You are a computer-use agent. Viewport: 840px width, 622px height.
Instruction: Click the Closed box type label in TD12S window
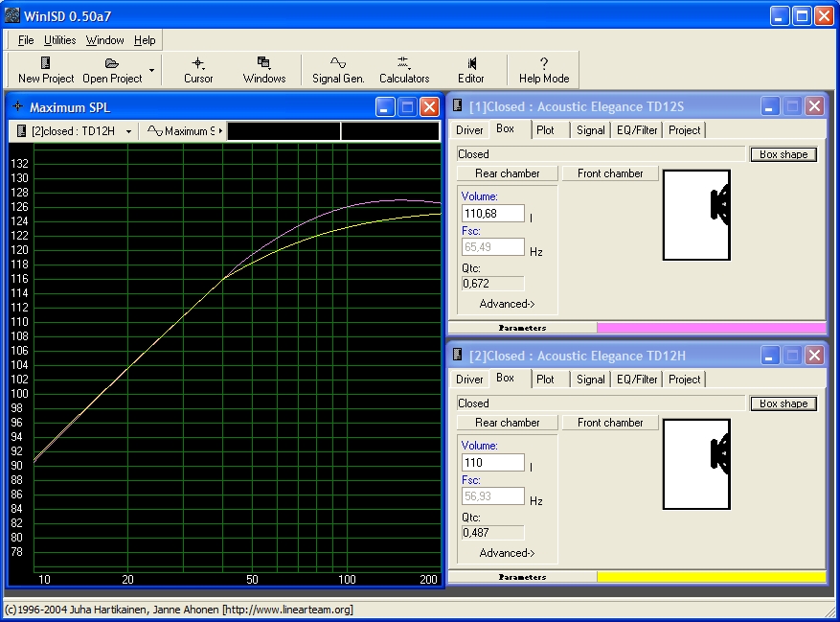click(601, 154)
